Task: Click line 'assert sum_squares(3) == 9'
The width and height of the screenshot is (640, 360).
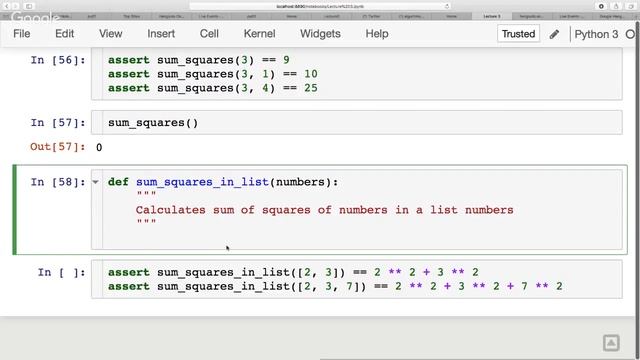Action: [x=199, y=60]
